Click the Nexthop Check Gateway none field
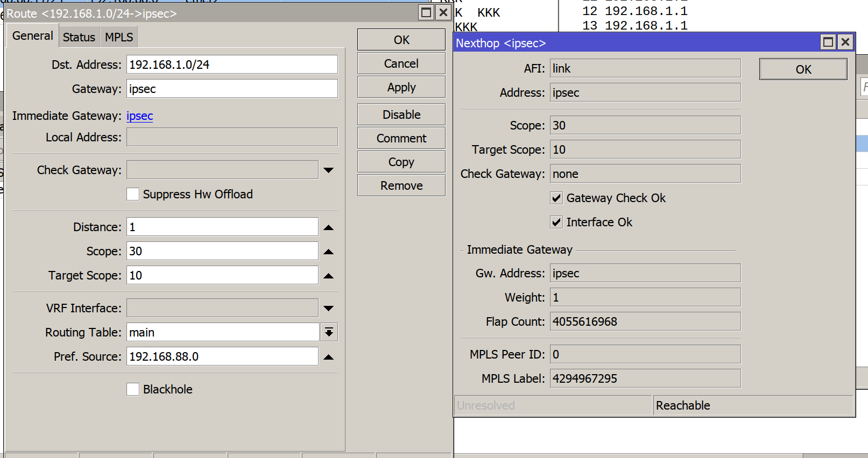The width and height of the screenshot is (868, 458). pos(645,174)
